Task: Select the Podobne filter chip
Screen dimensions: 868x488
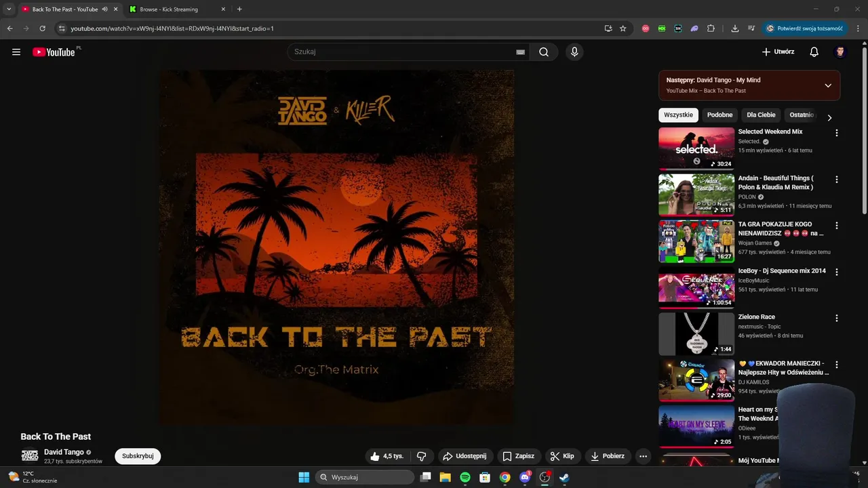Action: pyautogui.click(x=719, y=115)
